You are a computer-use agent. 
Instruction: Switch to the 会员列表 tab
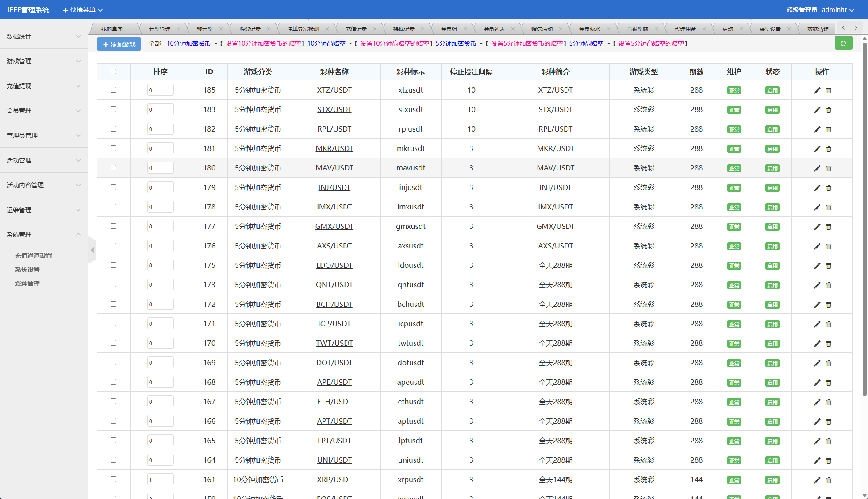point(494,29)
